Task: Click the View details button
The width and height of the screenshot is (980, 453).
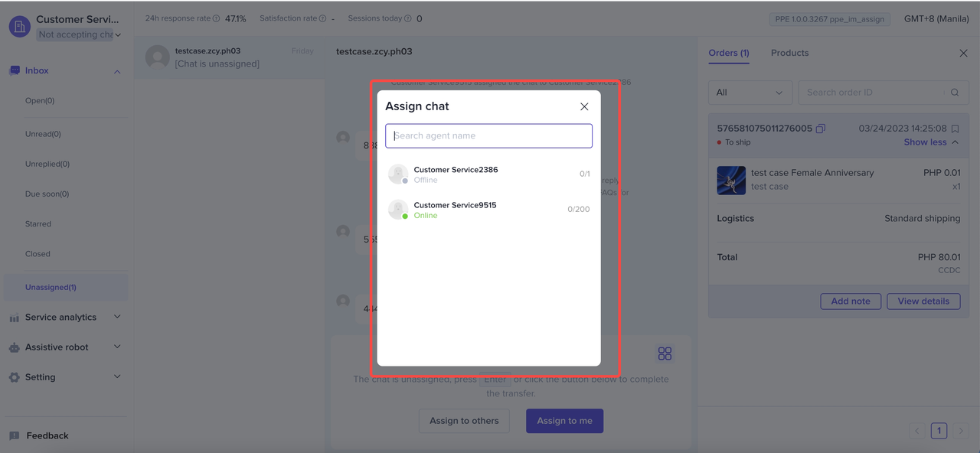Action: [x=923, y=301]
